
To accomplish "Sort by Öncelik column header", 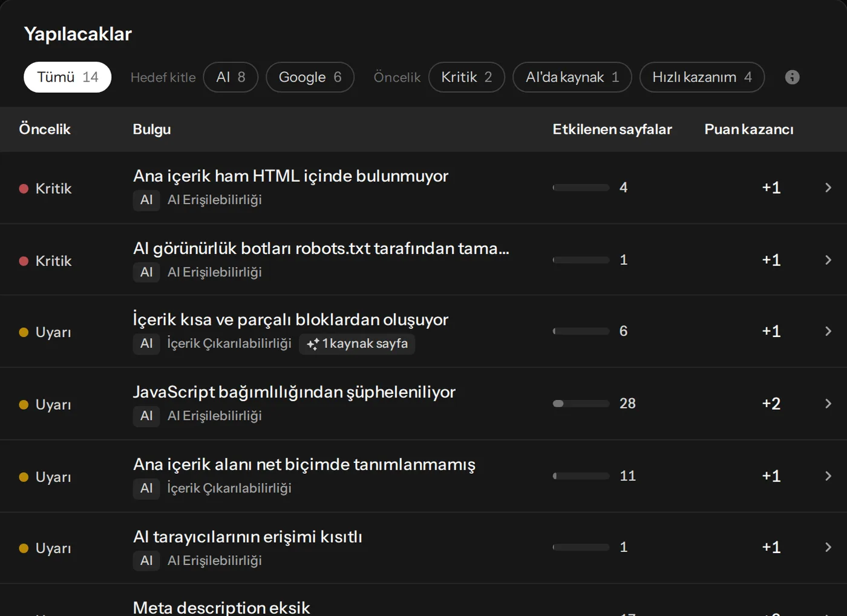I will [x=45, y=129].
